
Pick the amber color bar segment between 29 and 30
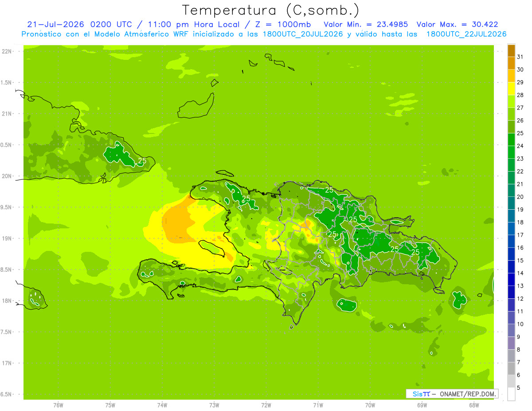pos(511,76)
